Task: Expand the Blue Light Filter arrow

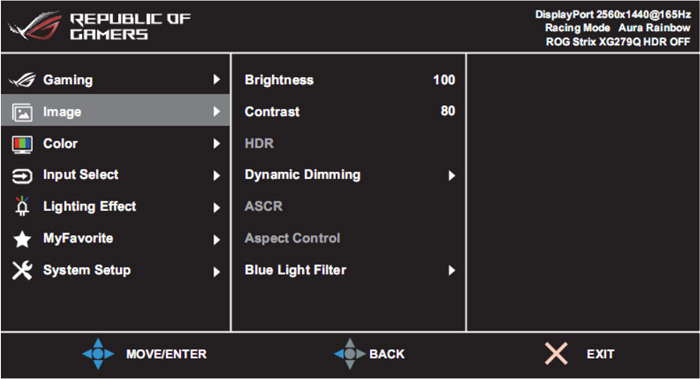Action: coord(451,270)
